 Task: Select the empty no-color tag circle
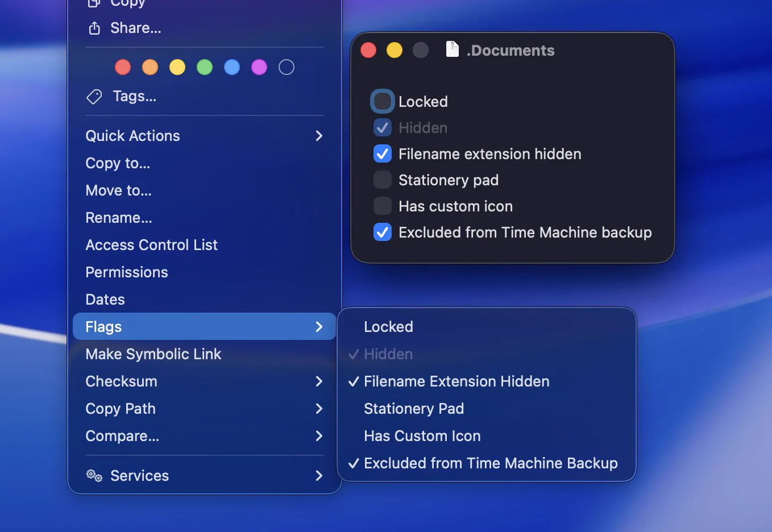coord(287,67)
